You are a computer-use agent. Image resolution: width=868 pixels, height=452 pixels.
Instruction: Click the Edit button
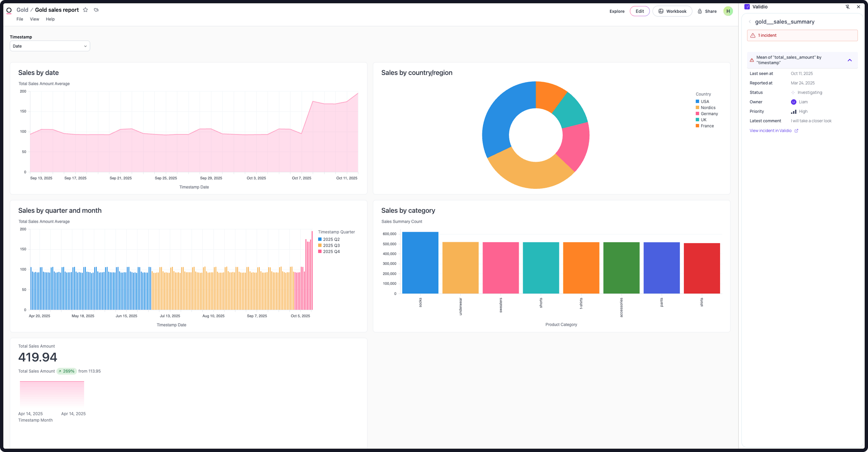click(639, 11)
